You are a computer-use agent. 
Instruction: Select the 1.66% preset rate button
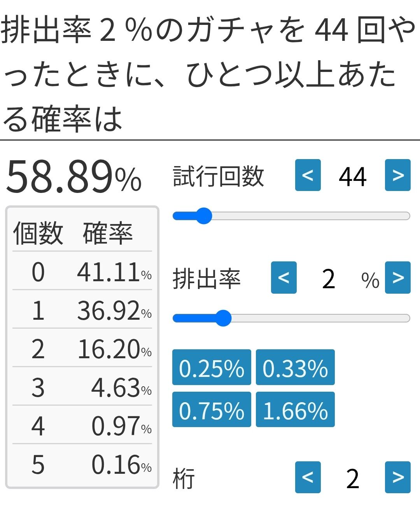pos(295,410)
